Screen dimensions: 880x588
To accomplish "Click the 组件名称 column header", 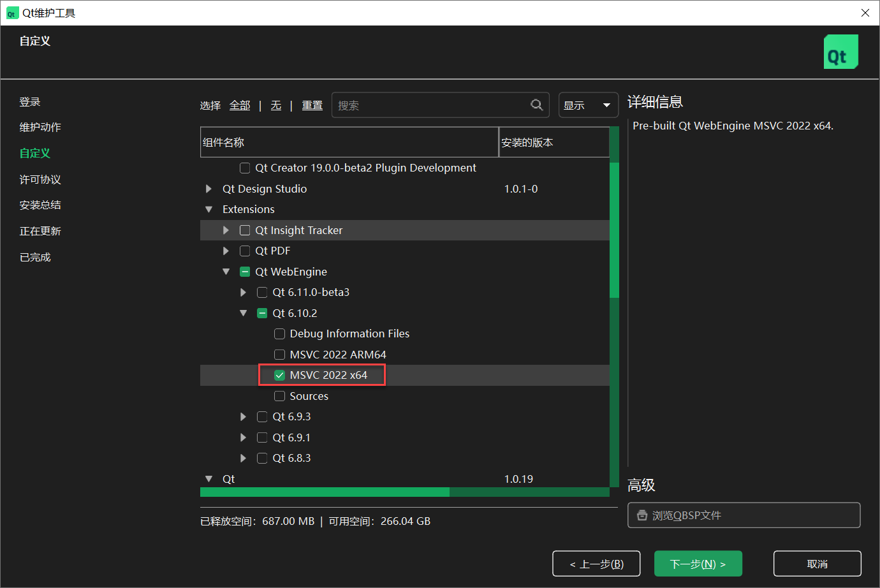I will pyautogui.click(x=349, y=142).
